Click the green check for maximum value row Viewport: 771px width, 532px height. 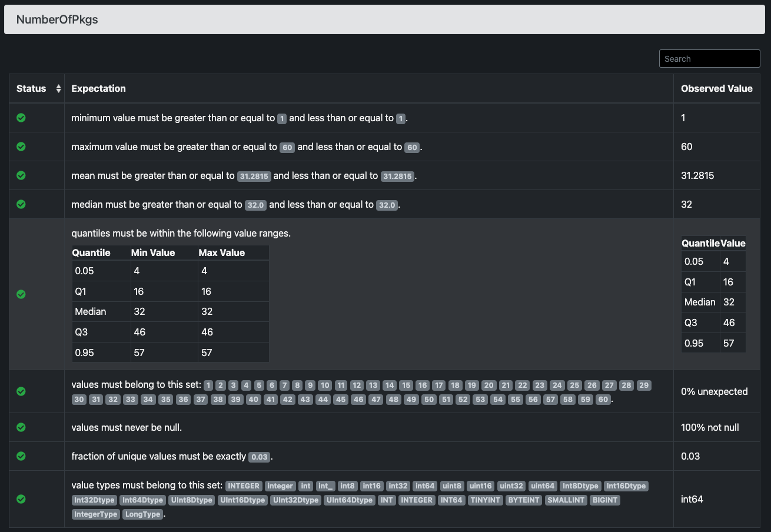(x=21, y=147)
